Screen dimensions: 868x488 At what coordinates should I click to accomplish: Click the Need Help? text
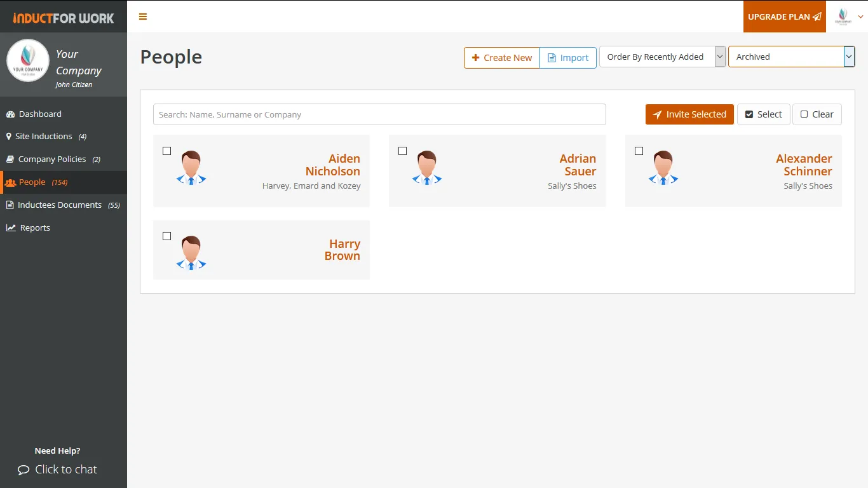point(57,451)
